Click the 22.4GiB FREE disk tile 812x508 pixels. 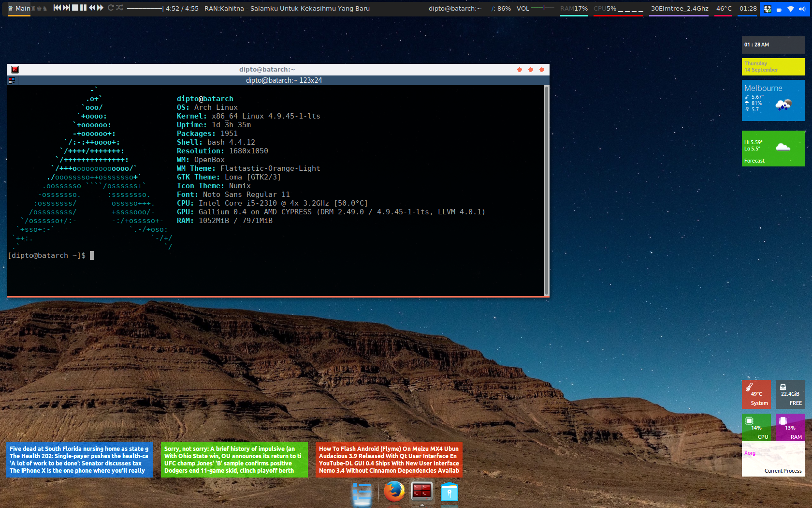[x=790, y=394]
